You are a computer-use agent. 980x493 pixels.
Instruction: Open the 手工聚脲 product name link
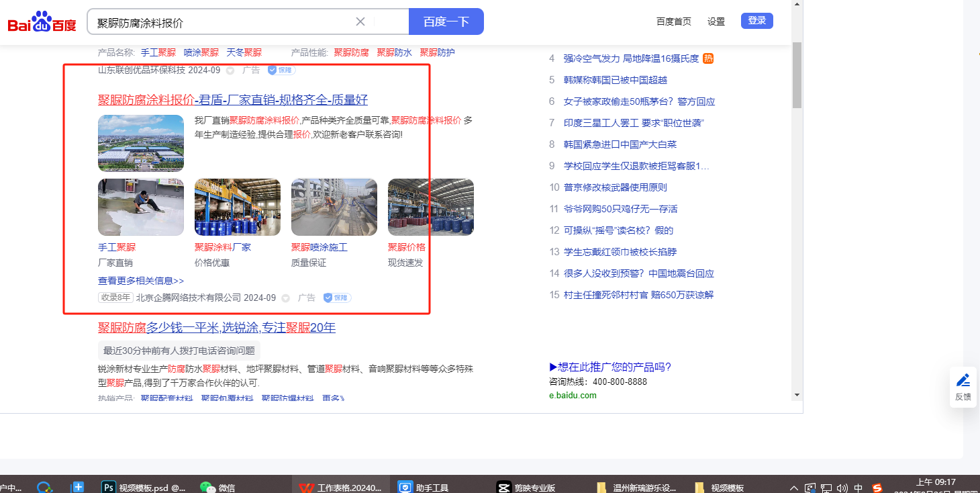[x=158, y=52]
